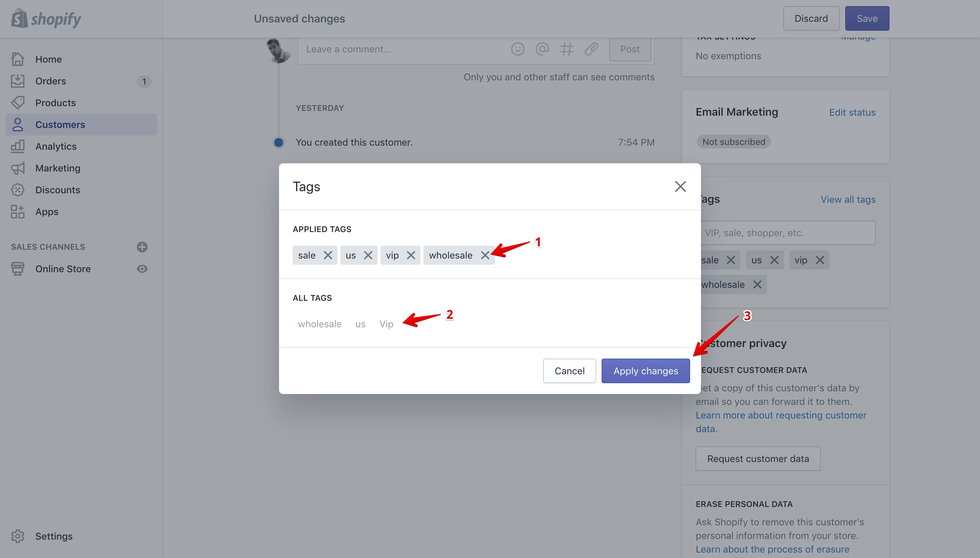Click the Shopify logo
This screenshot has height=558, width=980.
pos(46,18)
